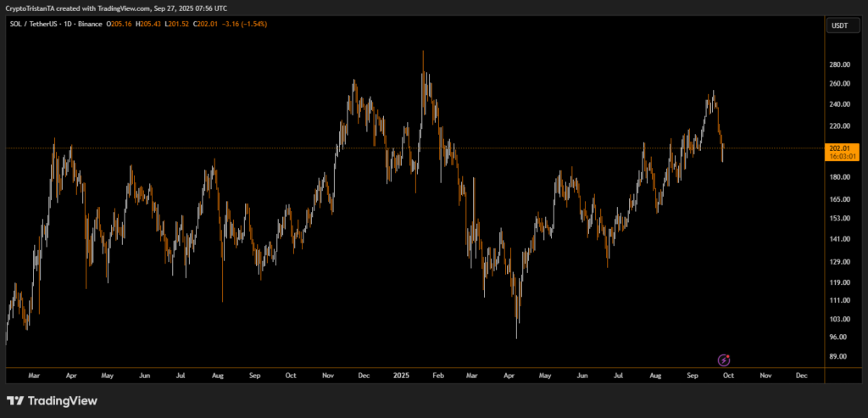
Task: Click the 89.00 price axis label
Action: (839, 356)
